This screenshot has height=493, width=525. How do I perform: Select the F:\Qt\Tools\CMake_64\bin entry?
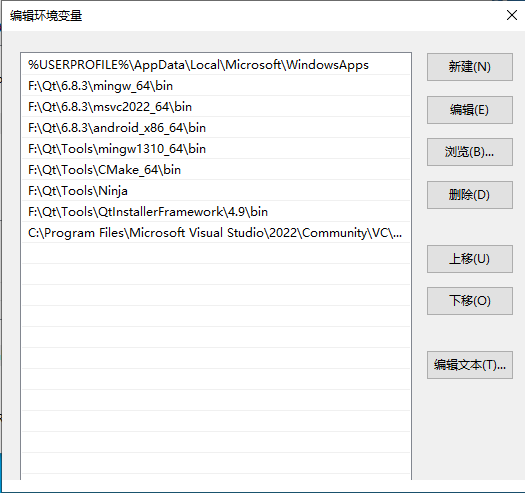[216, 170]
